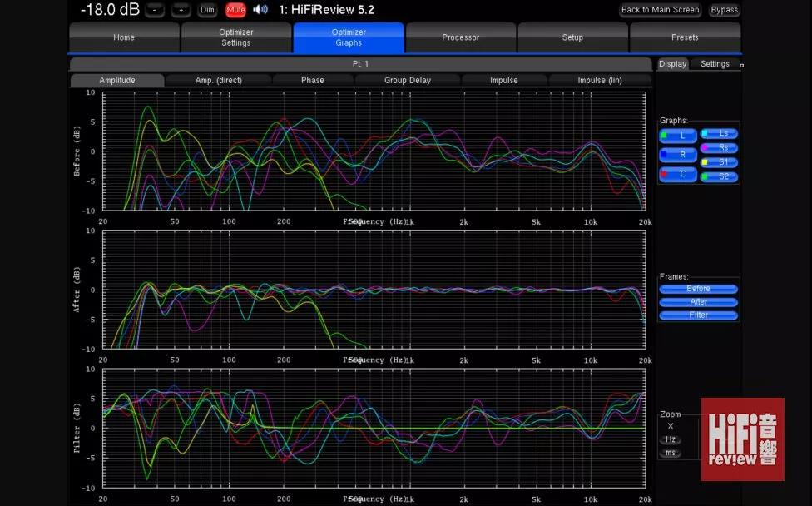Toggle the S1 subwoofer graph
Viewport: 812px width, 506px height.
[x=719, y=162]
